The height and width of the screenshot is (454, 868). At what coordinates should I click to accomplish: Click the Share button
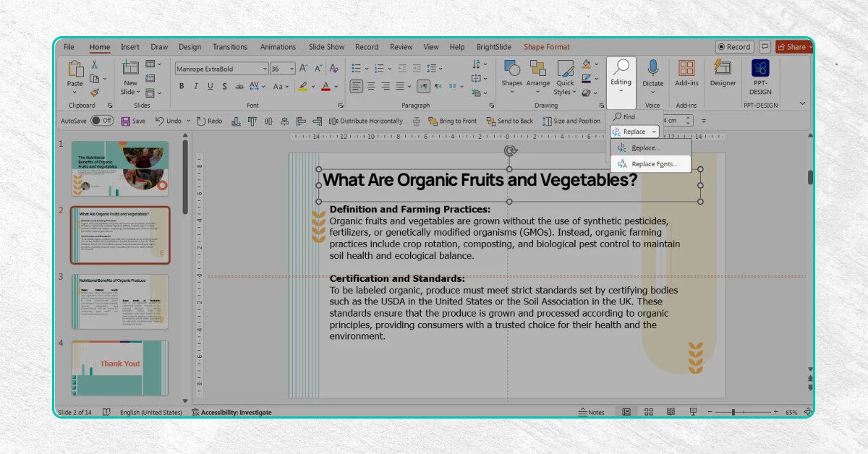coord(793,47)
